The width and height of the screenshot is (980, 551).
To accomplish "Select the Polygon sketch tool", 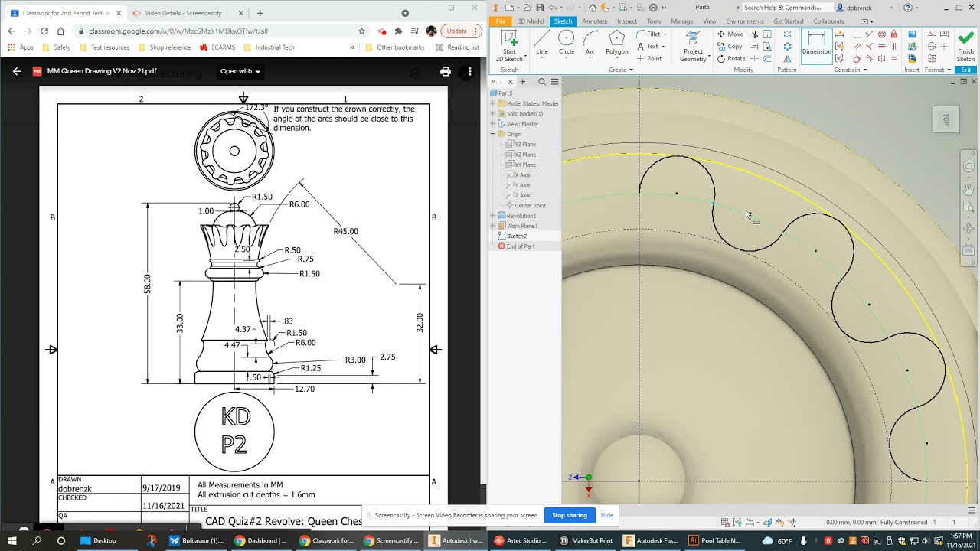I will click(617, 43).
